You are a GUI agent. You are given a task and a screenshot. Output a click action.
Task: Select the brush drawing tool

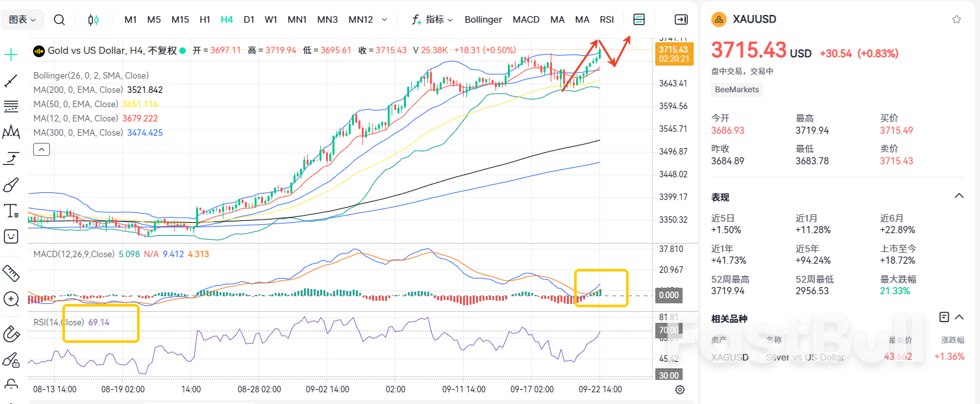tap(10, 184)
